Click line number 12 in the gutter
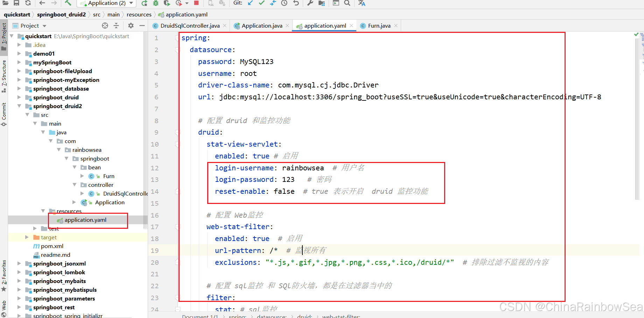The image size is (644, 318). (x=154, y=168)
